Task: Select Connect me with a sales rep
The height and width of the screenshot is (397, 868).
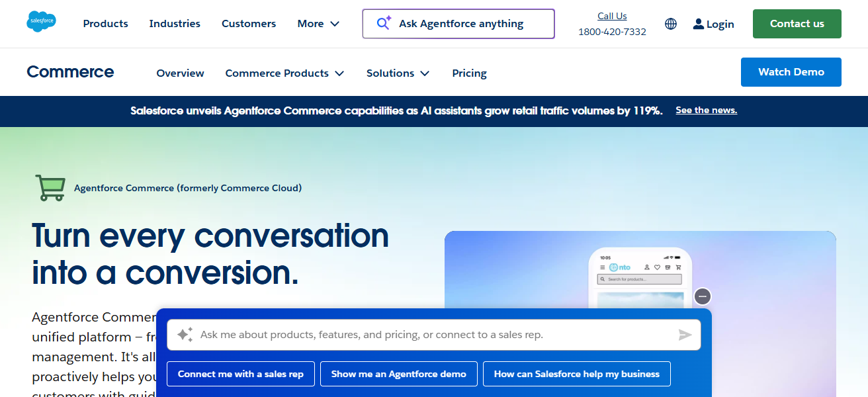Action: pyautogui.click(x=240, y=374)
